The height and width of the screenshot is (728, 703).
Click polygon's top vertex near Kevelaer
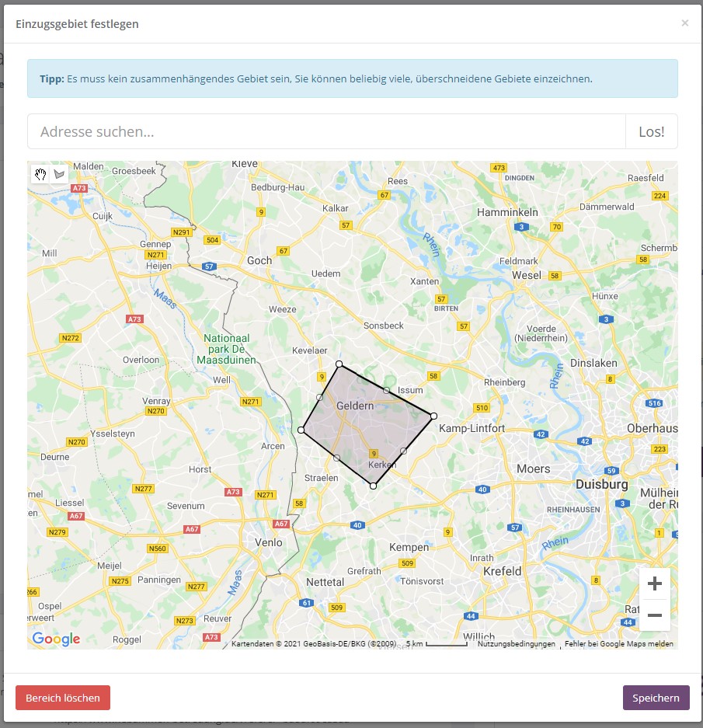339,364
